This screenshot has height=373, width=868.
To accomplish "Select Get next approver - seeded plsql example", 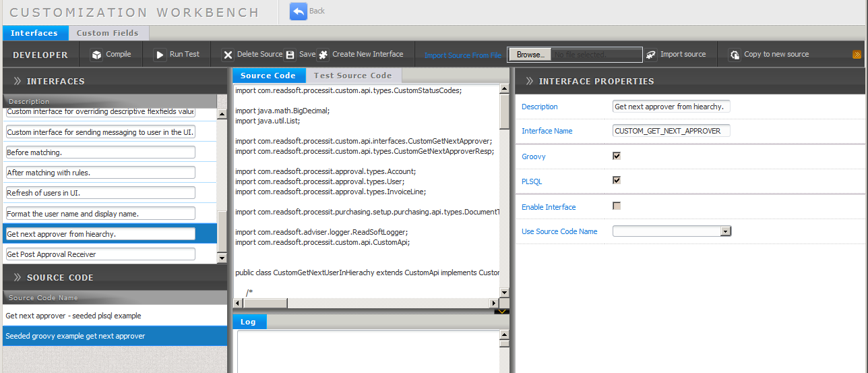I will pos(73,316).
